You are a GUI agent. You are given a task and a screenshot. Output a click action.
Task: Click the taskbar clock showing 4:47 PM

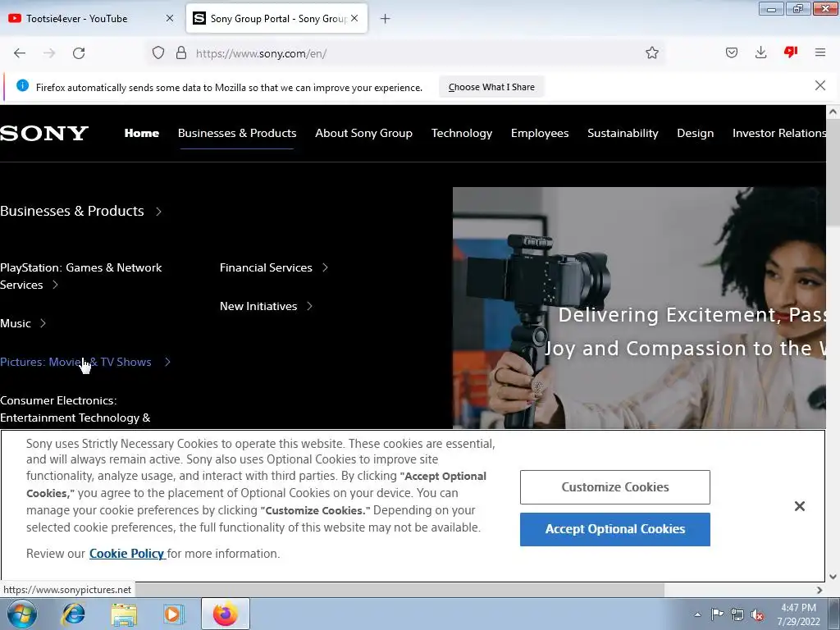tap(799, 614)
